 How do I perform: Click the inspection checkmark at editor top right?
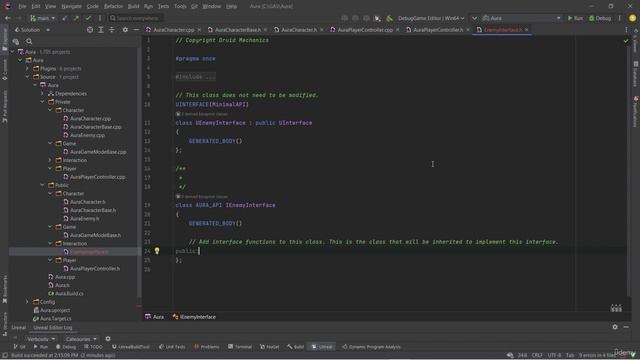[626, 40]
